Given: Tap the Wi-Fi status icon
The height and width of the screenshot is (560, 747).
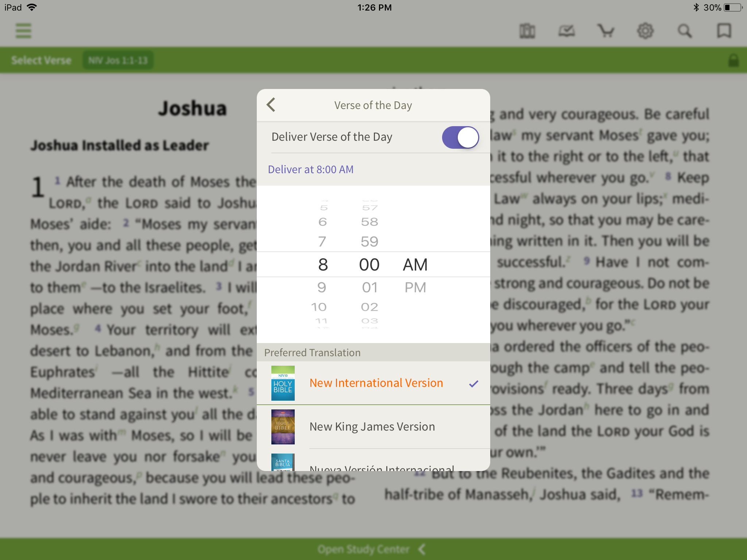Looking at the screenshot, I should [x=32, y=7].
